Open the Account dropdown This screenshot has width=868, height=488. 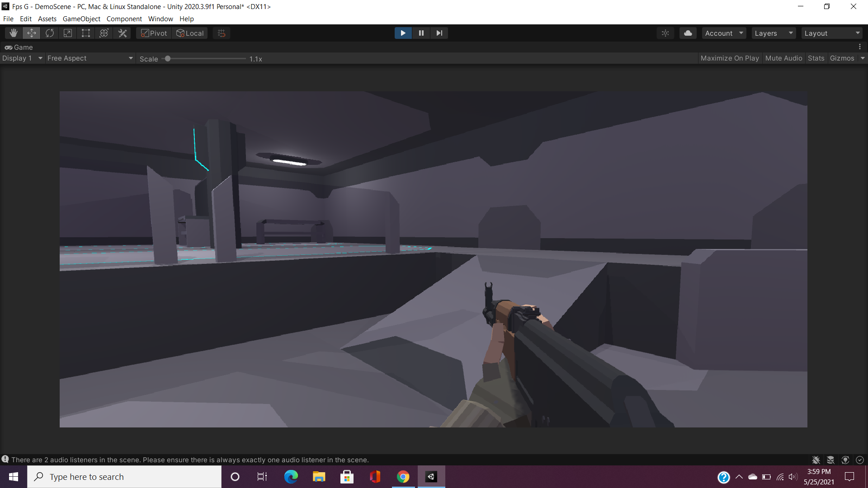[x=724, y=33]
